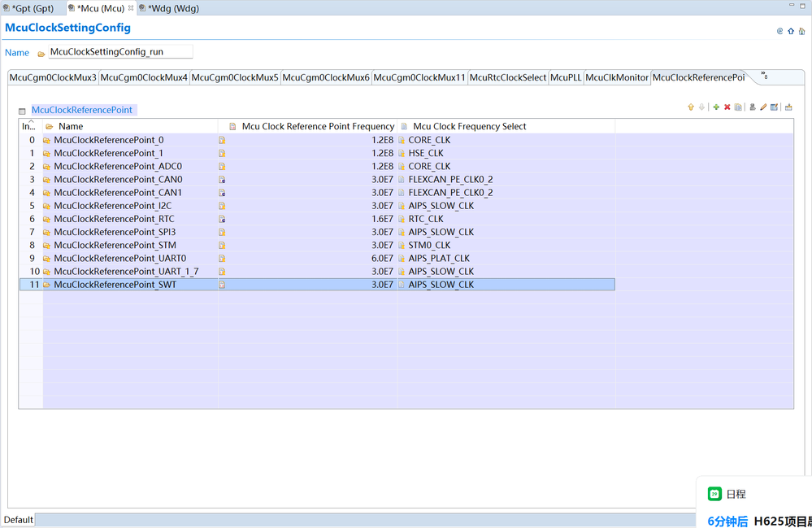Click the pencil edit icon in the table toolbar
The width and height of the screenshot is (812, 528).
point(763,107)
